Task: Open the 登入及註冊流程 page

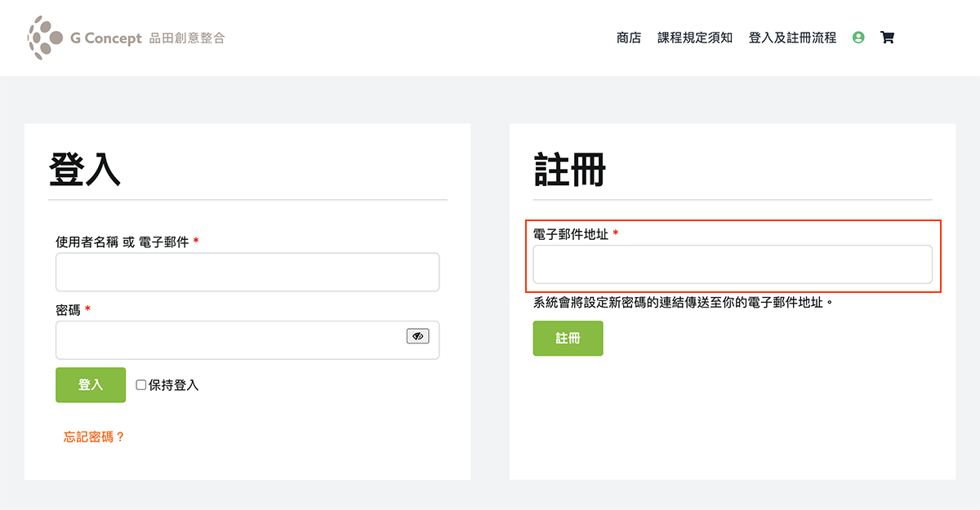Action: click(793, 38)
